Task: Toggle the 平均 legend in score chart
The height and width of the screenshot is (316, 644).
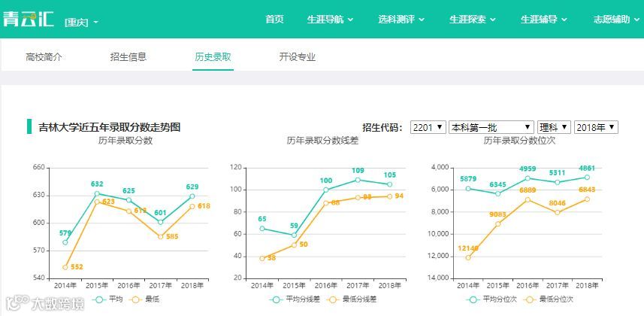Action: tap(107, 299)
